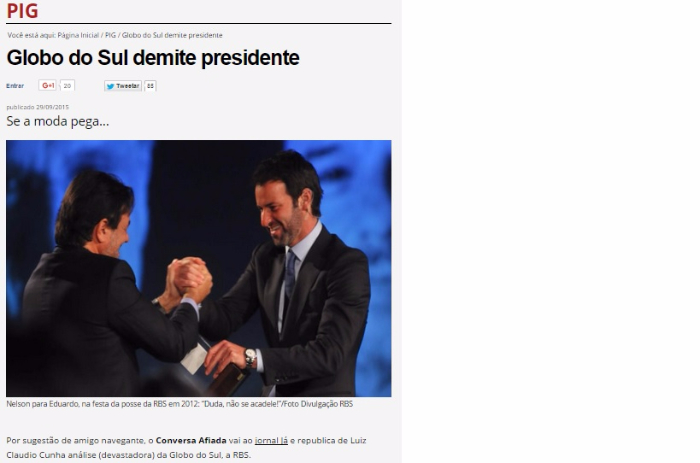Open the handshake photo of the two men
The height and width of the screenshot is (463, 700).
pyautogui.click(x=199, y=268)
